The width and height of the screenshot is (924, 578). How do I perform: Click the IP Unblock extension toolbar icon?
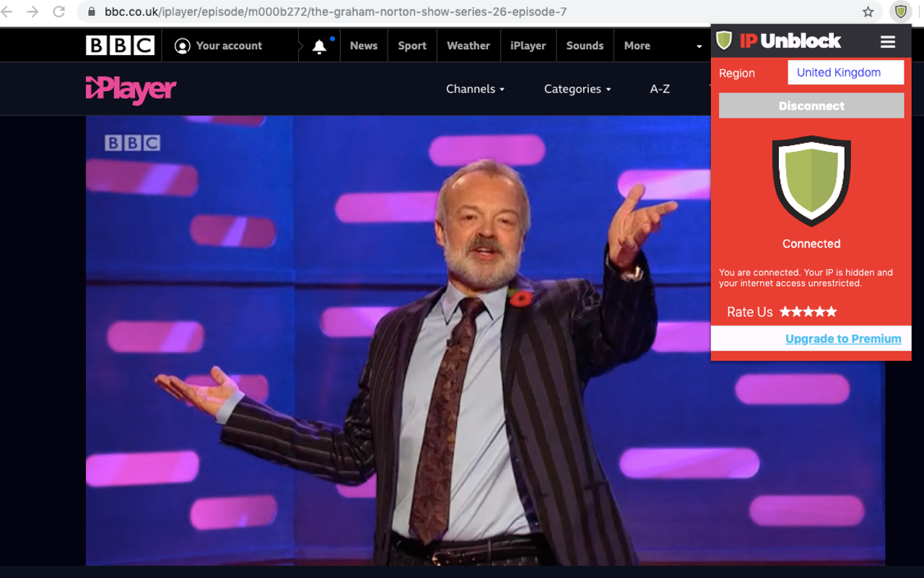pos(900,12)
